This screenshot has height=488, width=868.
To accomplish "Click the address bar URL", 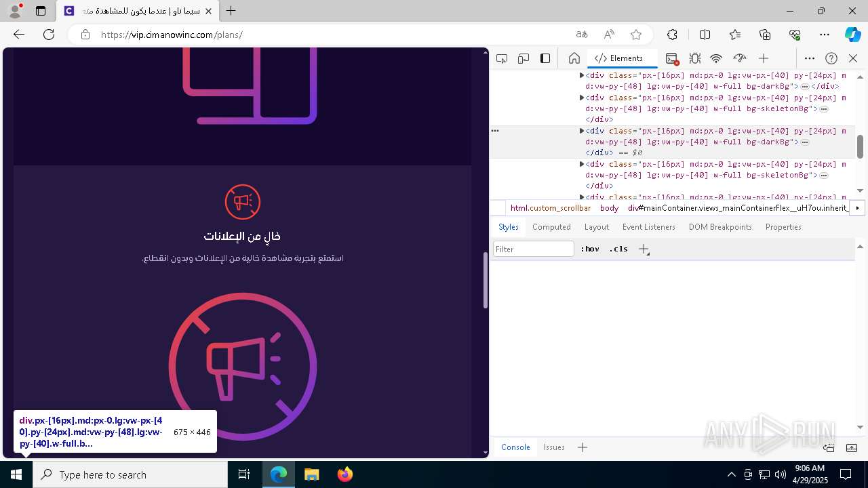I will (x=172, y=35).
